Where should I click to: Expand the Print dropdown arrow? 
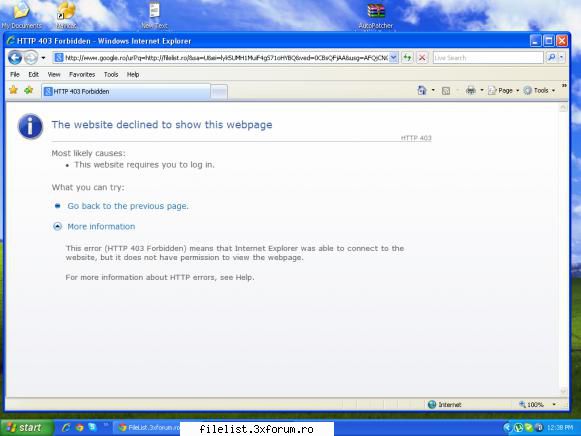[x=482, y=90]
